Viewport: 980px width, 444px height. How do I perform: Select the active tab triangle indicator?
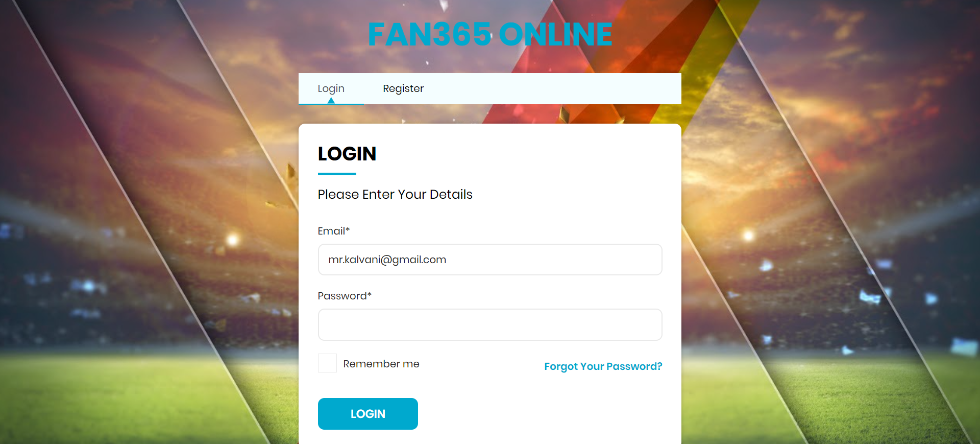tap(331, 101)
